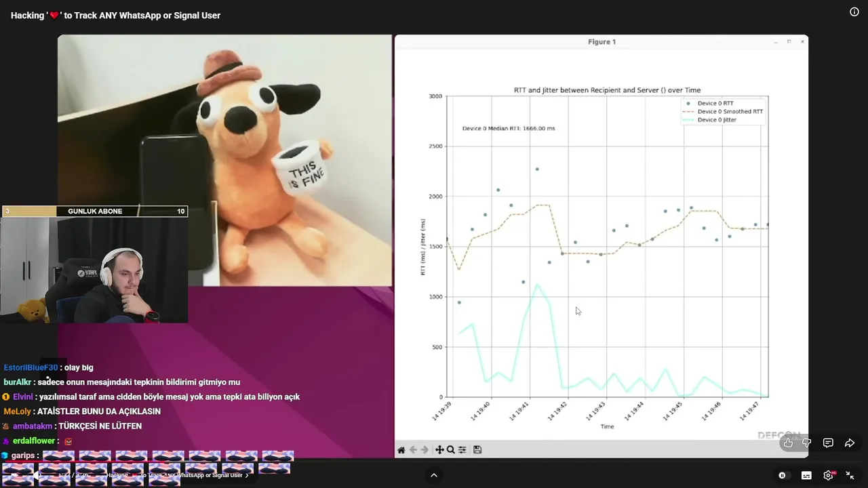
Task: Click the chat username 'Elvinl'
Action: tap(23, 397)
